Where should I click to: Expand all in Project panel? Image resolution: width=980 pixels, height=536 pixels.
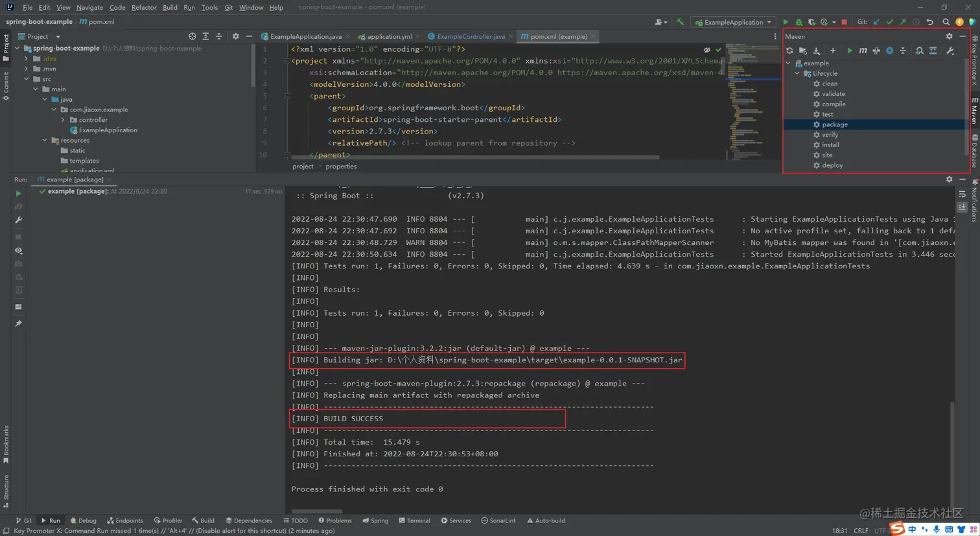(205, 36)
